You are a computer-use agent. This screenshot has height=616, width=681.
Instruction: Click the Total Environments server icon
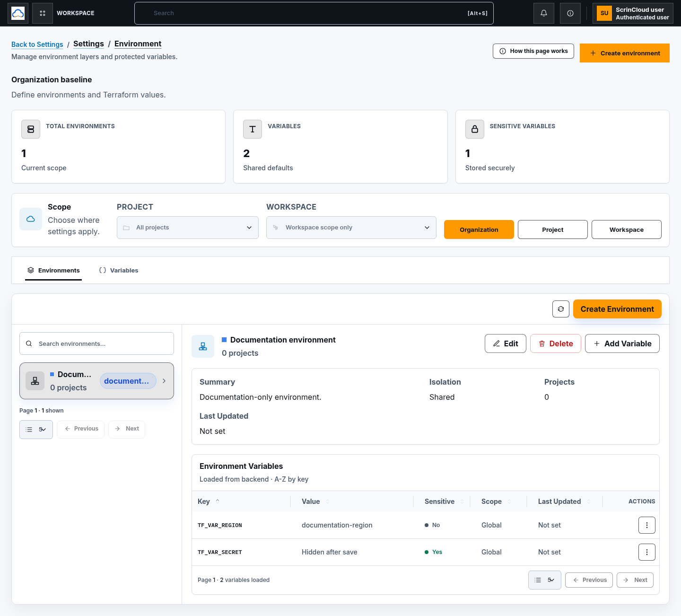[x=31, y=129]
